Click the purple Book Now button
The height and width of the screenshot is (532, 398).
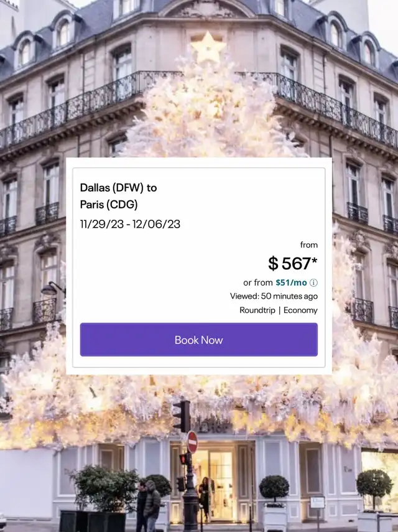click(x=198, y=340)
